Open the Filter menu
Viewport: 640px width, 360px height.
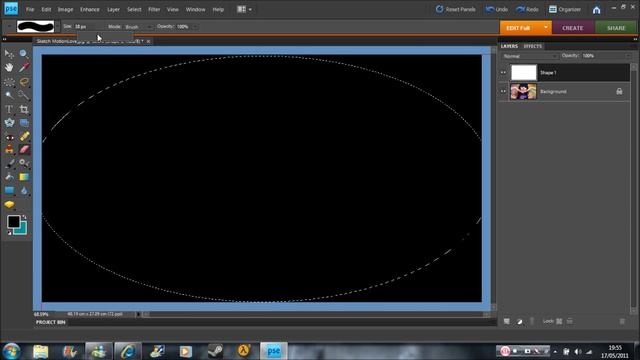pyautogui.click(x=154, y=9)
